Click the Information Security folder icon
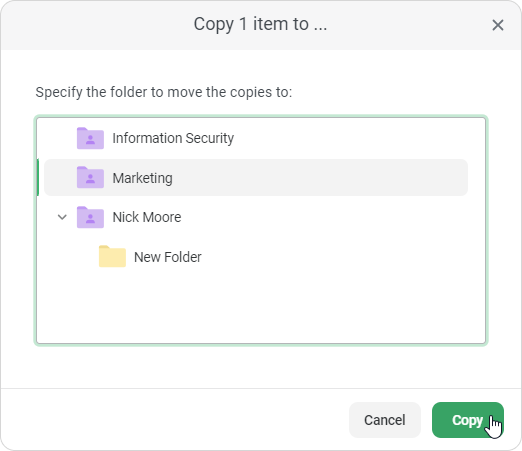 (90, 138)
